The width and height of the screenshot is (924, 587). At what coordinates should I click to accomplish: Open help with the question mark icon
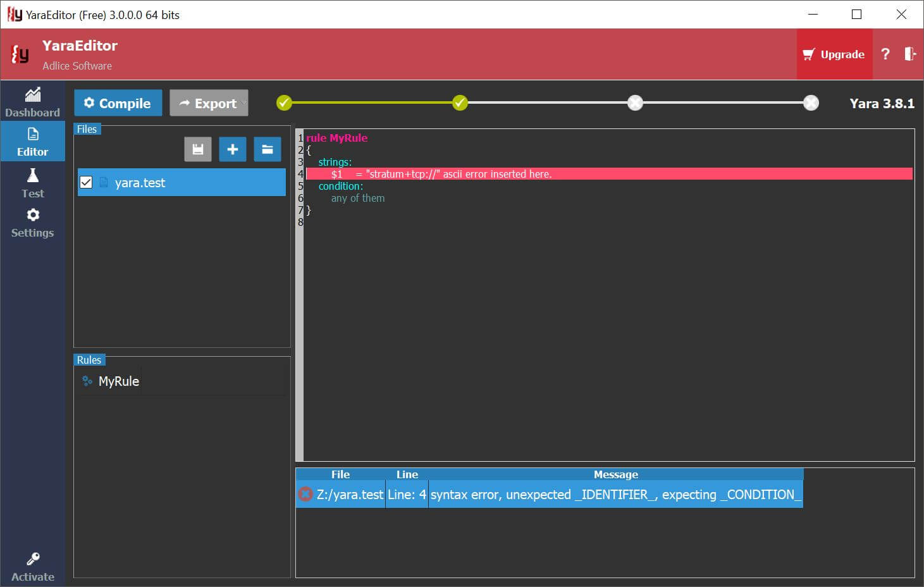pyautogui.click(x=885, y=54)
